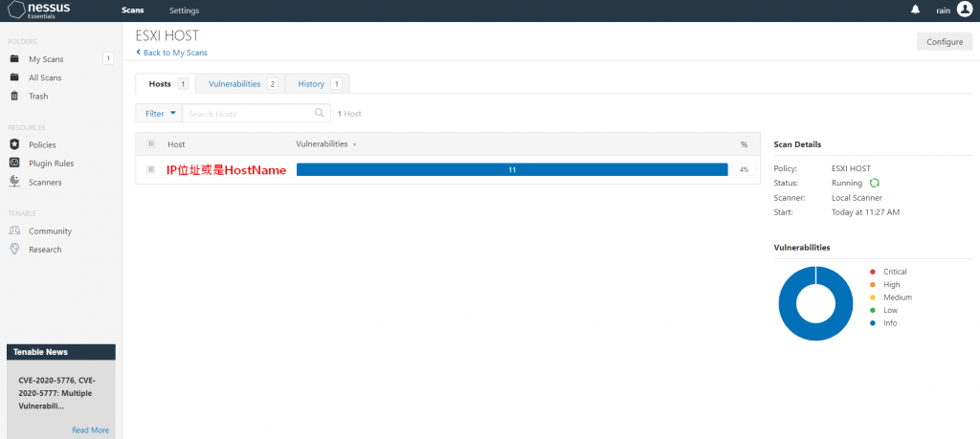Click the host name in red text
The image size is (980, 439).
click(x=226, y=170)
